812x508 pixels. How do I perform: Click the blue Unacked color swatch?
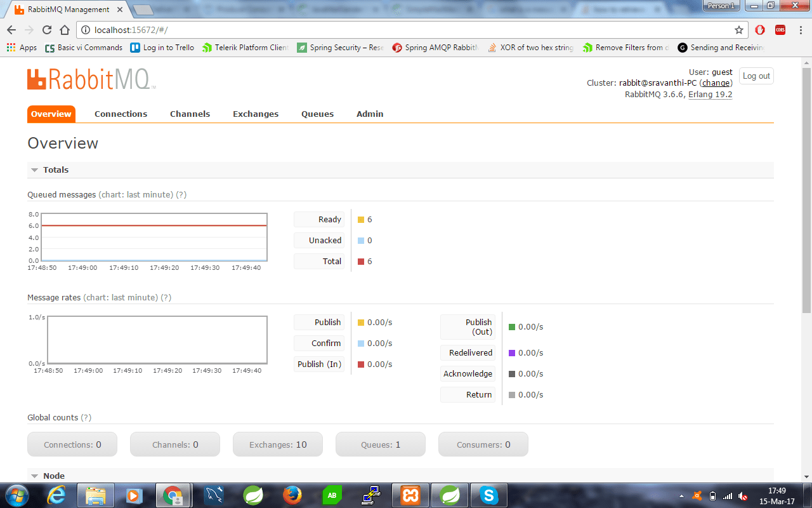coord(361,241)
